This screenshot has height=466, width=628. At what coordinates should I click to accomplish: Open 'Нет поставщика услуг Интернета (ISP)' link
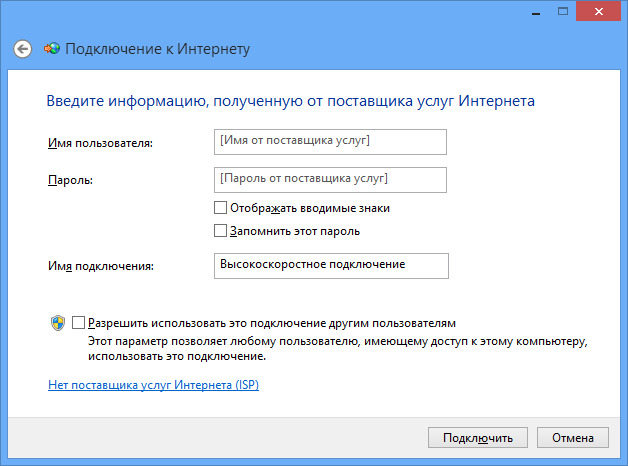click(153, 385)
